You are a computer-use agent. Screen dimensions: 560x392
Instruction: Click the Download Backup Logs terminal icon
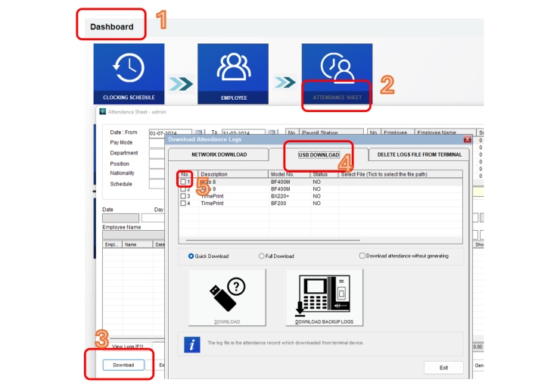point(325,297)
